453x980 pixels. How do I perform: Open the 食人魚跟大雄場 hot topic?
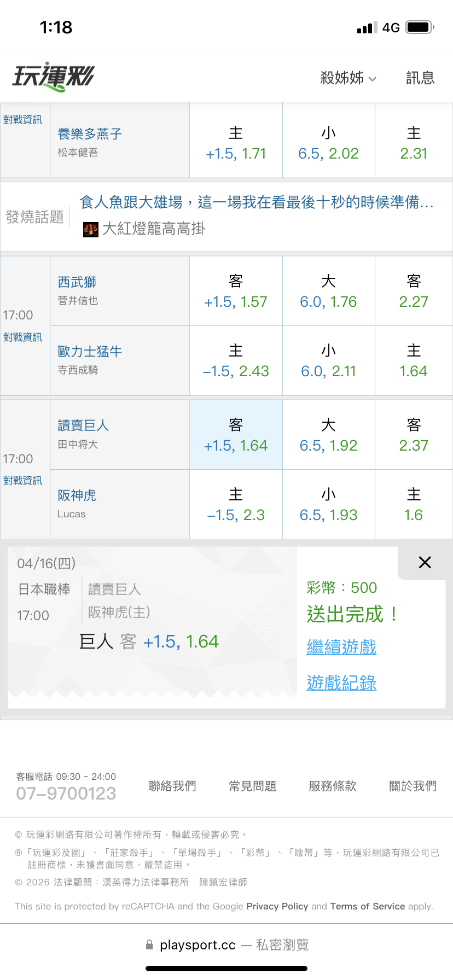point(256,203)
